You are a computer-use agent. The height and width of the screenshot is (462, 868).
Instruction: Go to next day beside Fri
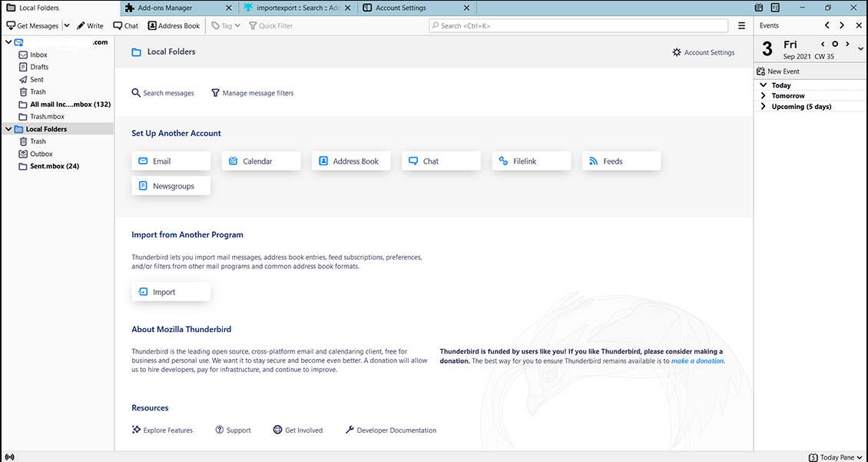(x=847, y=44)
